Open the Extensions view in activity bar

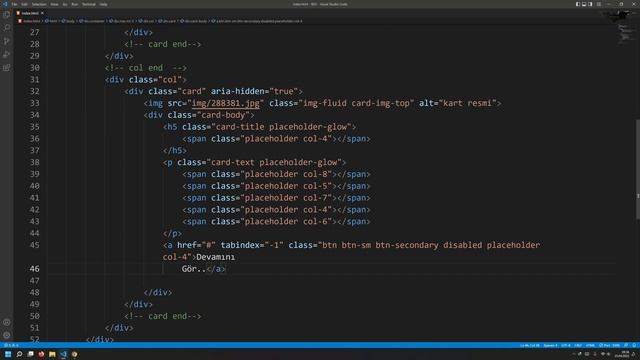tap(7, 68)
